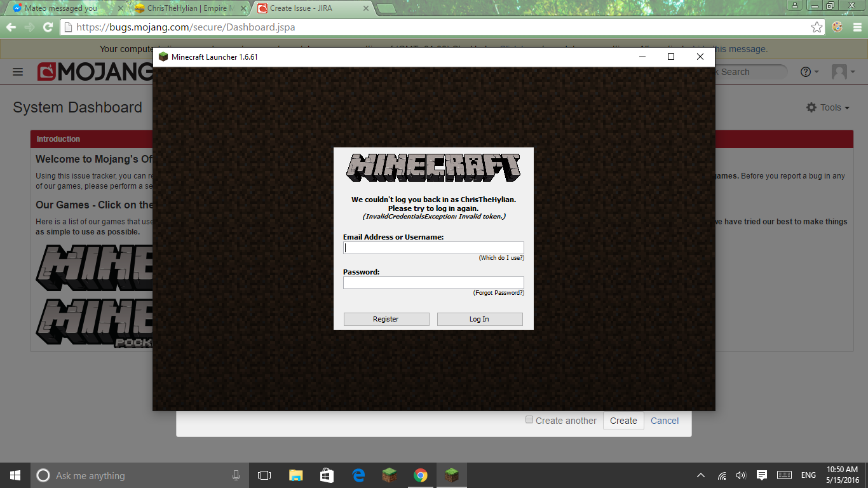Open the JIRA help dropdown

[809, 72]
